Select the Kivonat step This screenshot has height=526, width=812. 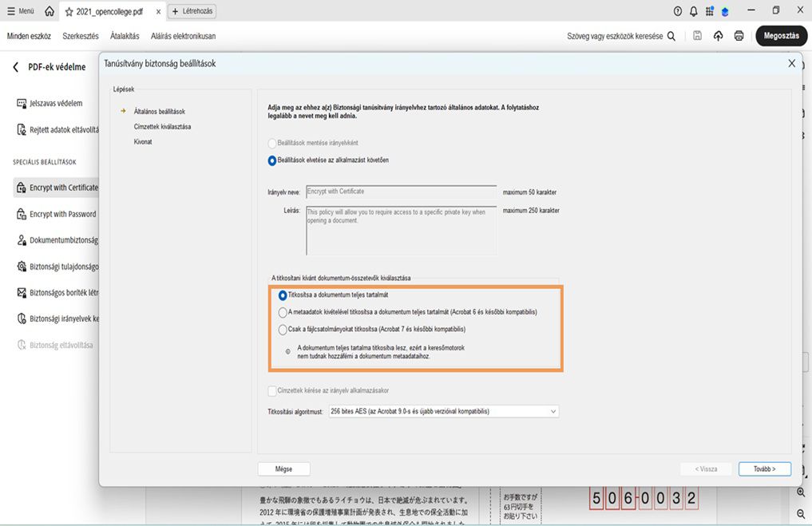[x=143, y=141]
